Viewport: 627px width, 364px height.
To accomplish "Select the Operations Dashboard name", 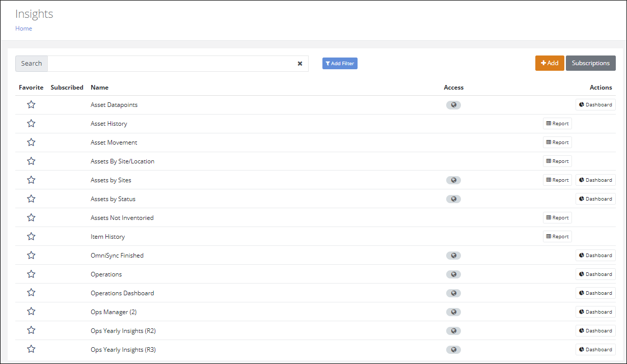I will click(x=122, y=293).
